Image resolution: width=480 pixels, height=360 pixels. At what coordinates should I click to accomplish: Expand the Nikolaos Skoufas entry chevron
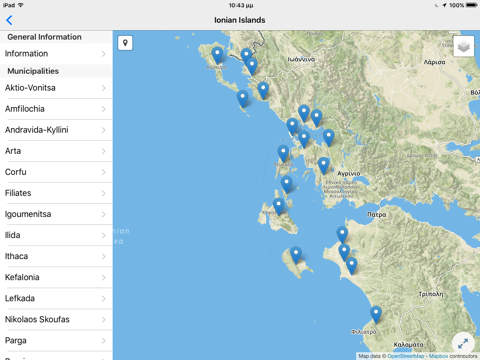[104, 320]
